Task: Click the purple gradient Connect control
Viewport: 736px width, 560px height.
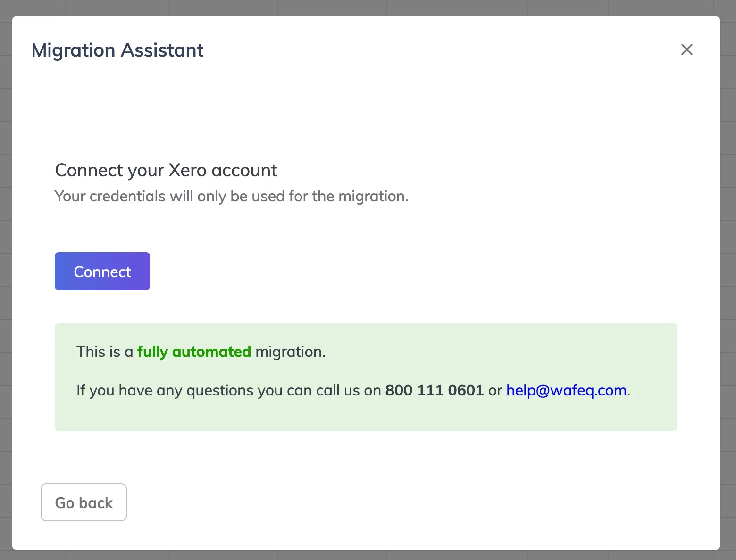Action: click(102, 271)
